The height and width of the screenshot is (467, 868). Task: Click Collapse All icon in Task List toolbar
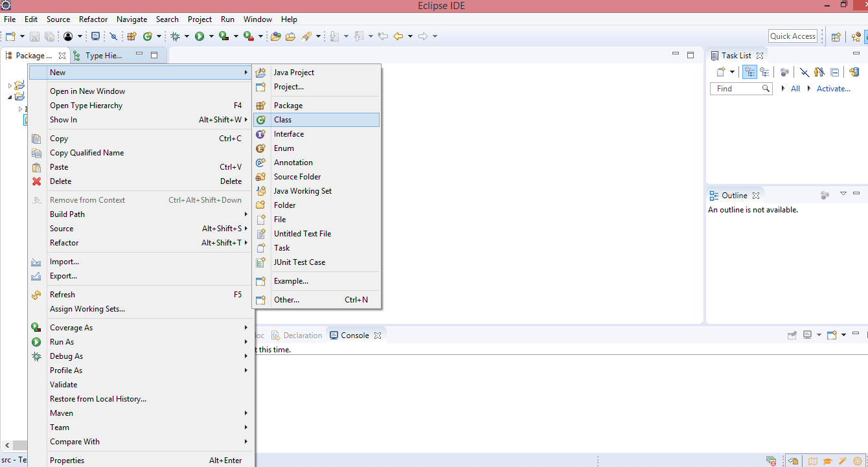coord(835,72)
